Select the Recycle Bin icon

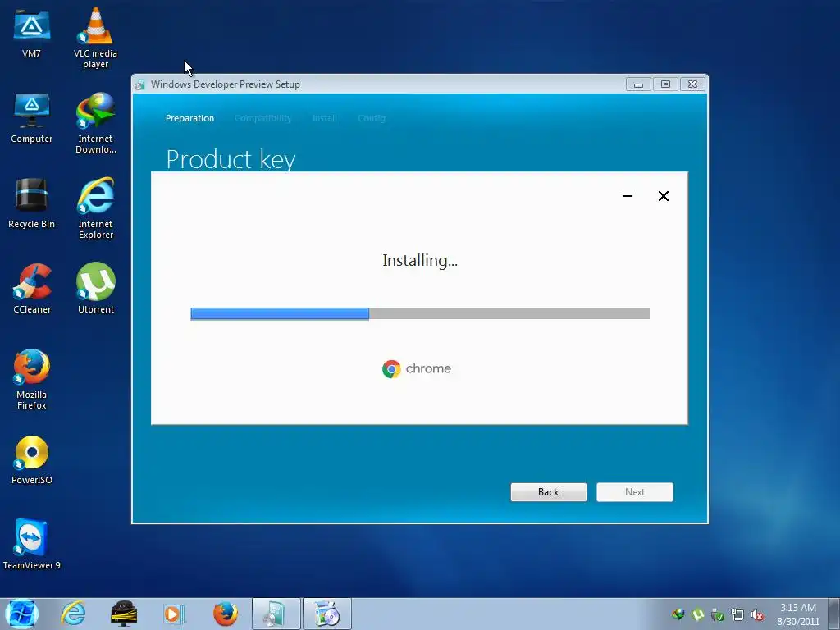32,203
